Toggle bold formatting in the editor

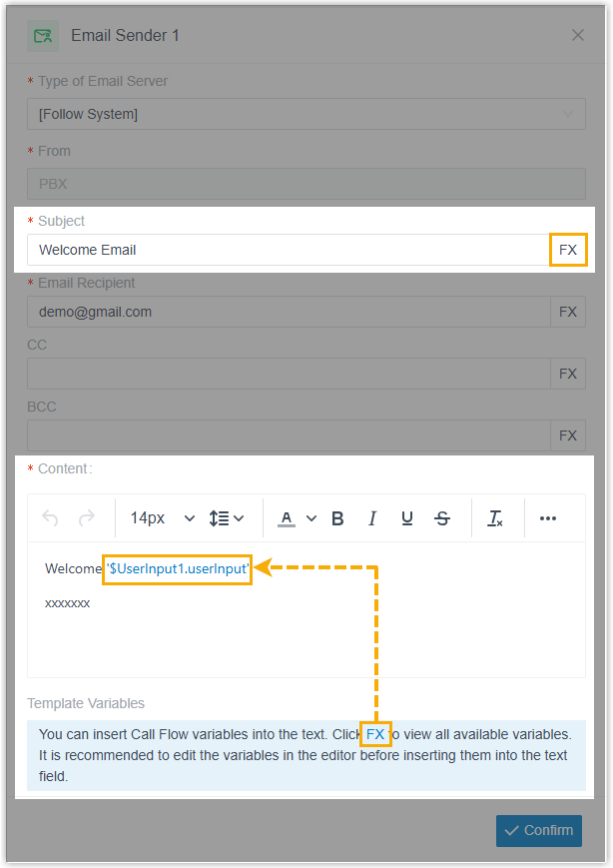point(337,517)
